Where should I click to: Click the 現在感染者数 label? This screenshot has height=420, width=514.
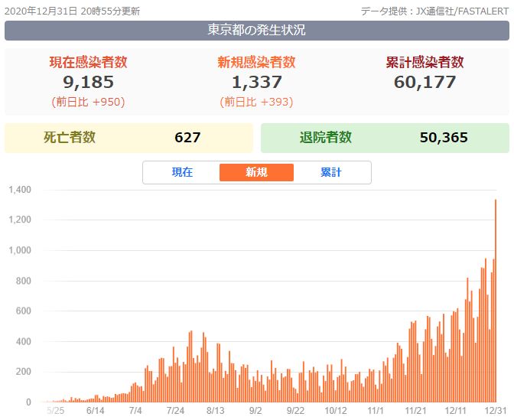click(x=89, y=62)
